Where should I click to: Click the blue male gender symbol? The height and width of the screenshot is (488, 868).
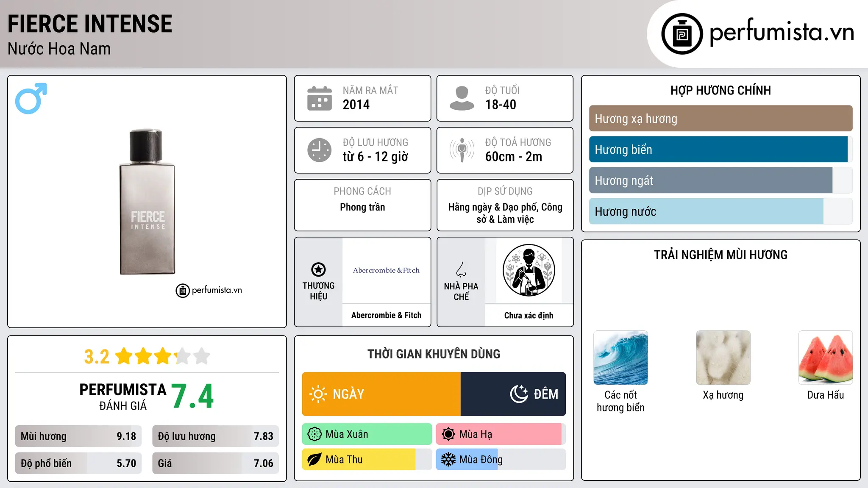31,98
